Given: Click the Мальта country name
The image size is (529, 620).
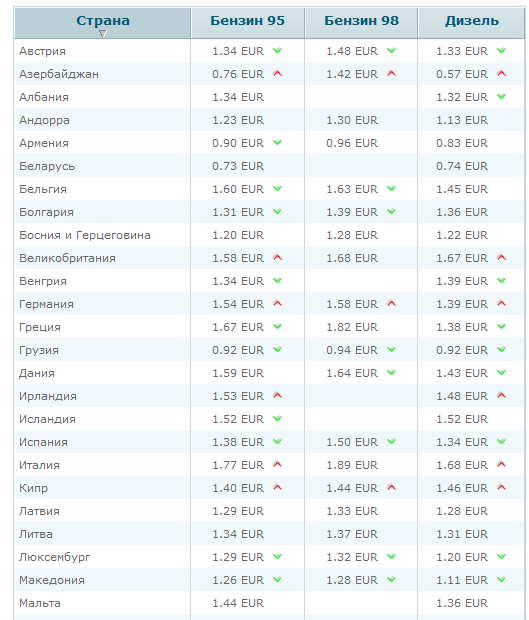Looking at the screenshot, I should tap(40, 603).
